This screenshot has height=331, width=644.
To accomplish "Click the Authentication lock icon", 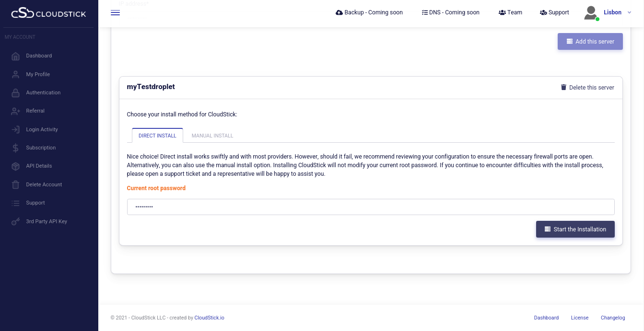I will pos(16,92).
